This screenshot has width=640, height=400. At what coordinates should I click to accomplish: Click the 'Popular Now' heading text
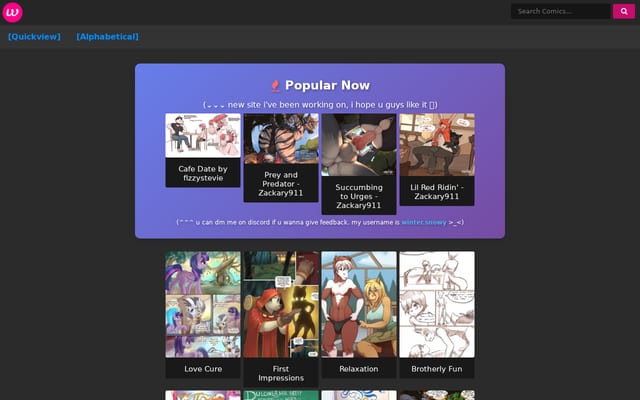[x=327, y=85]
